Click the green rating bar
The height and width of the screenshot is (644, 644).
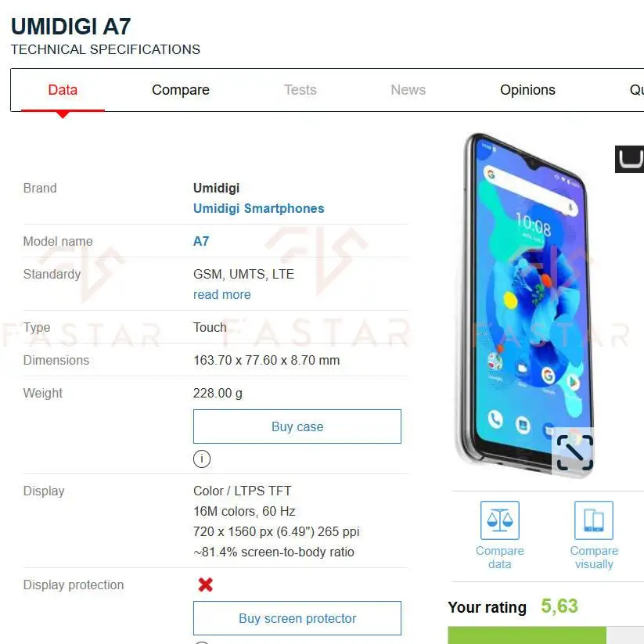click(x=527, y=635)
